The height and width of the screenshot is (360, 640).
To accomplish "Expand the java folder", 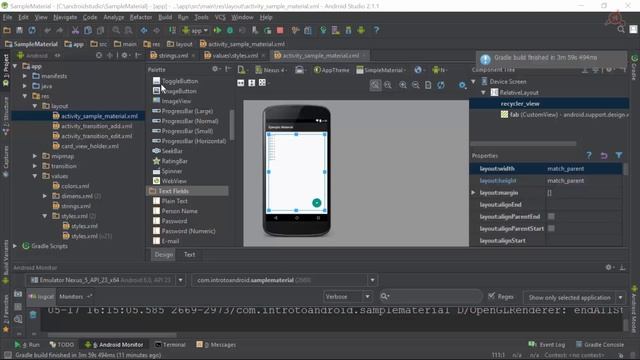I will pyautogui.click(x=25, y=86).
